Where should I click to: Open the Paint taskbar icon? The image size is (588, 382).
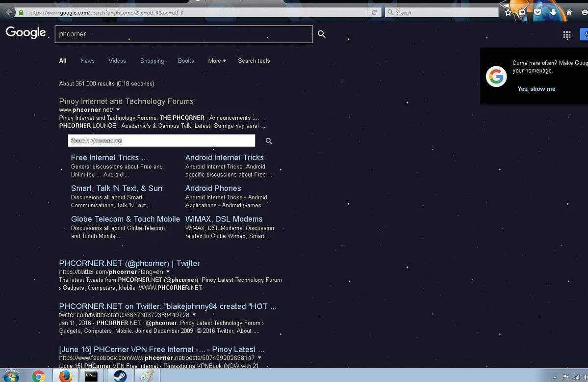(x=147, y=376)
